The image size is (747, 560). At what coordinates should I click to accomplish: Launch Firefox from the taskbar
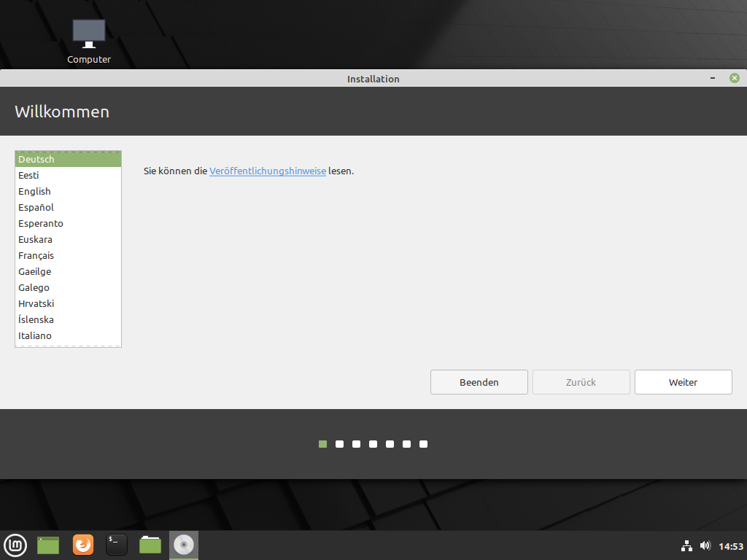[83, 545]
